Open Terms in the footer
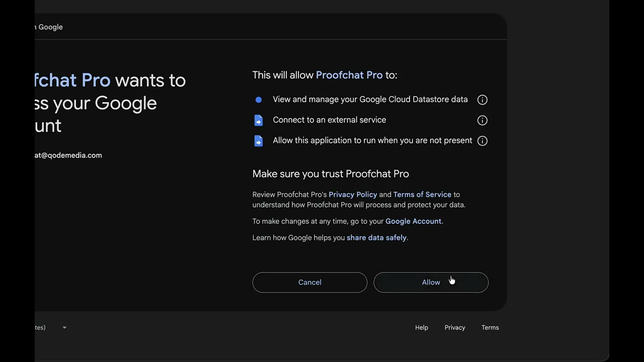The height and width of the screenshot is (362, 644). [x=490, y=328]
